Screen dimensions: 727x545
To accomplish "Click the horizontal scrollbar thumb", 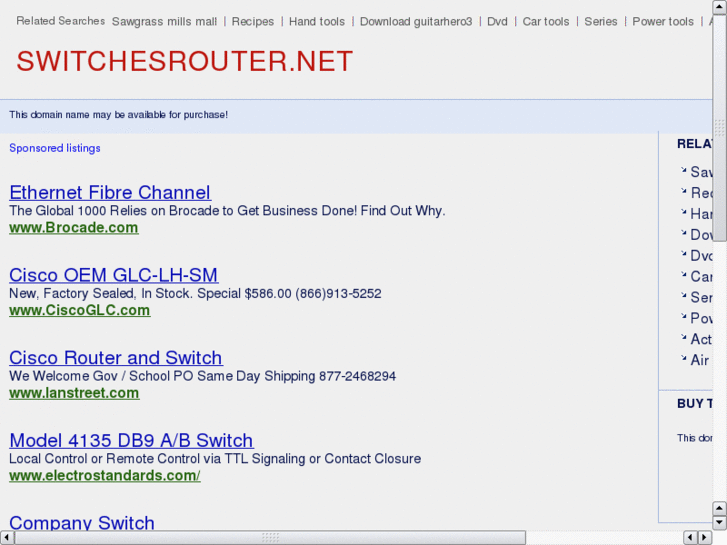I will tap(270, 538).
